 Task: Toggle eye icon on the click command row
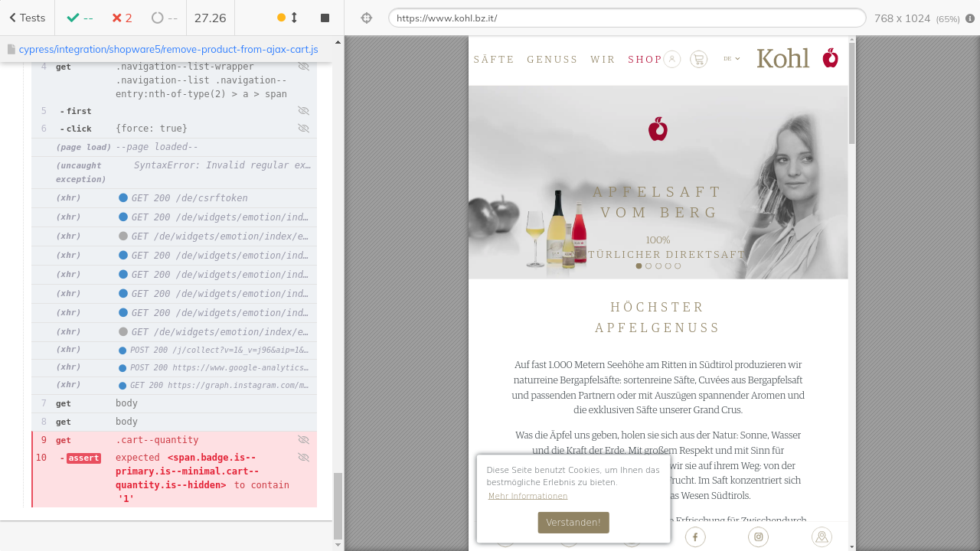pyautogui.click(x=303, y=129)
